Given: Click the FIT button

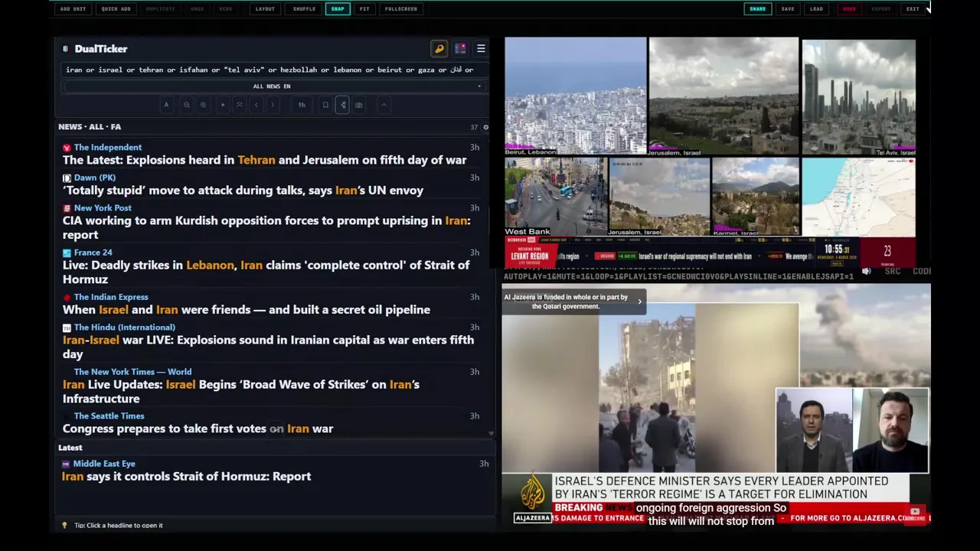Looking at the screenshot, I should [364, 9].
